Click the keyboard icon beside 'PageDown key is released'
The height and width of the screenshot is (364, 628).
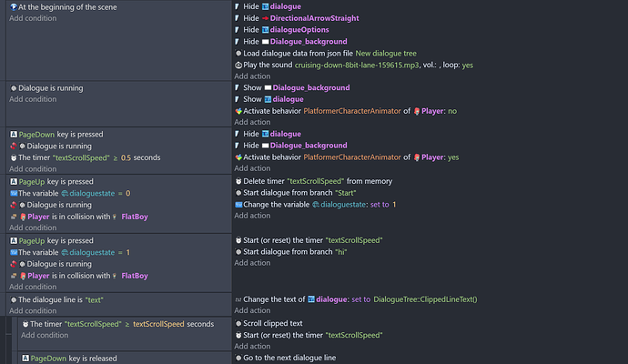(25, 359)
